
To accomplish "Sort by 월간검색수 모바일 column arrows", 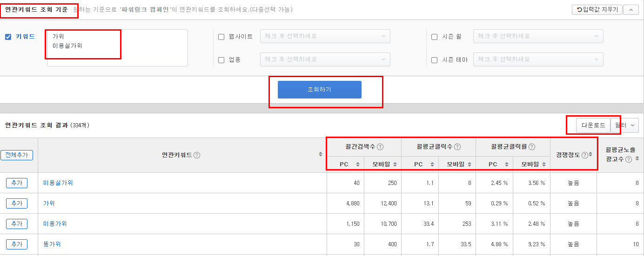I will pyautogui.click(x=395, y=164).
